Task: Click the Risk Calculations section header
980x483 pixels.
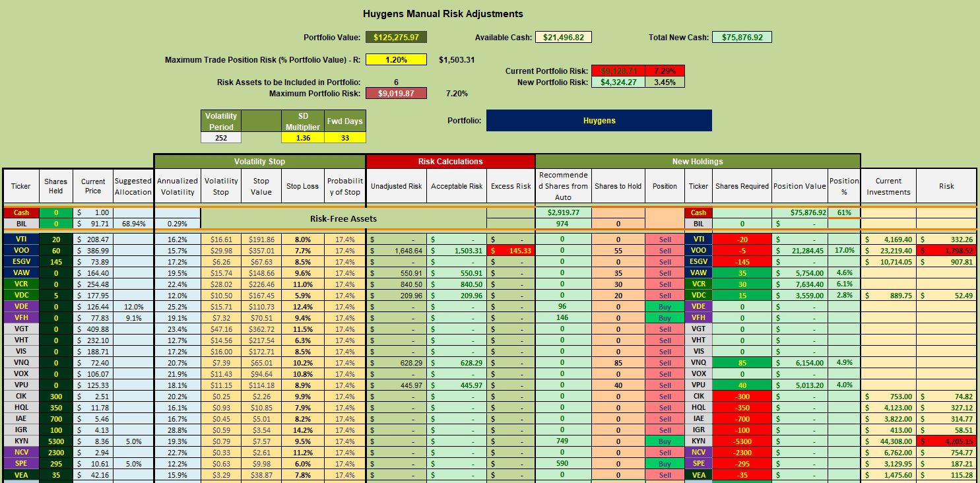Action: [450, 161]
